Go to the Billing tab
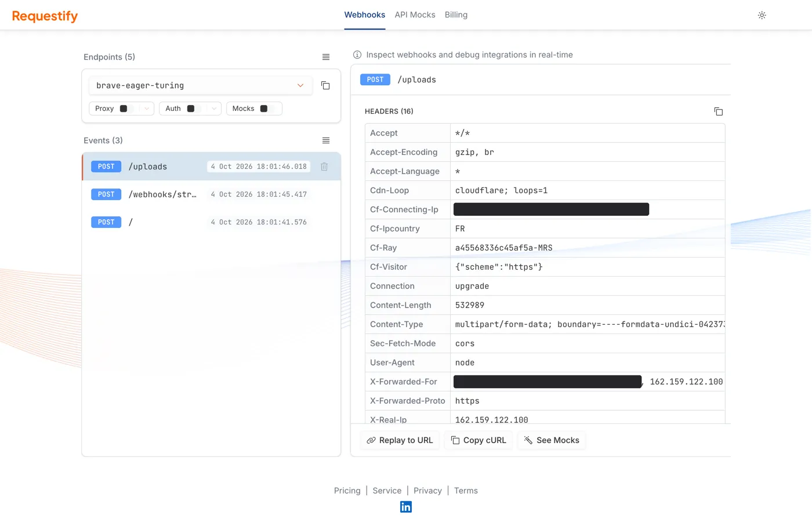The width and height of the screenshot is (812, 522). click(x=456, y=15)
